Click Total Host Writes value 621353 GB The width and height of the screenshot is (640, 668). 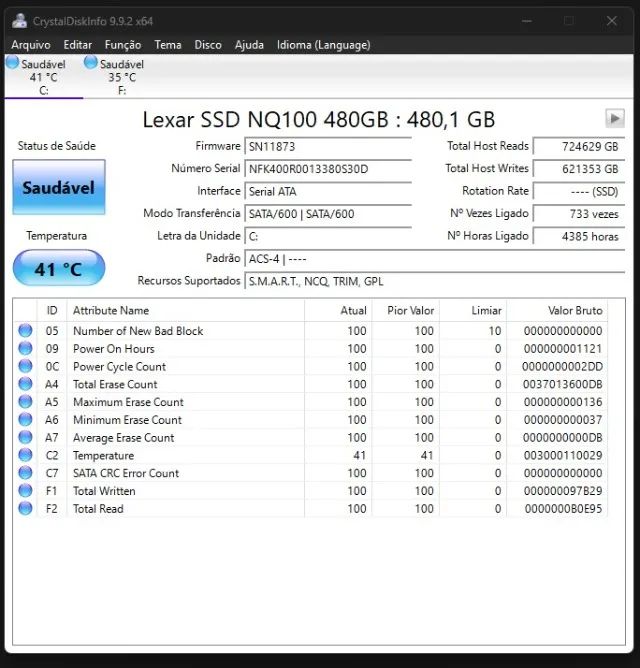point(579,169)
